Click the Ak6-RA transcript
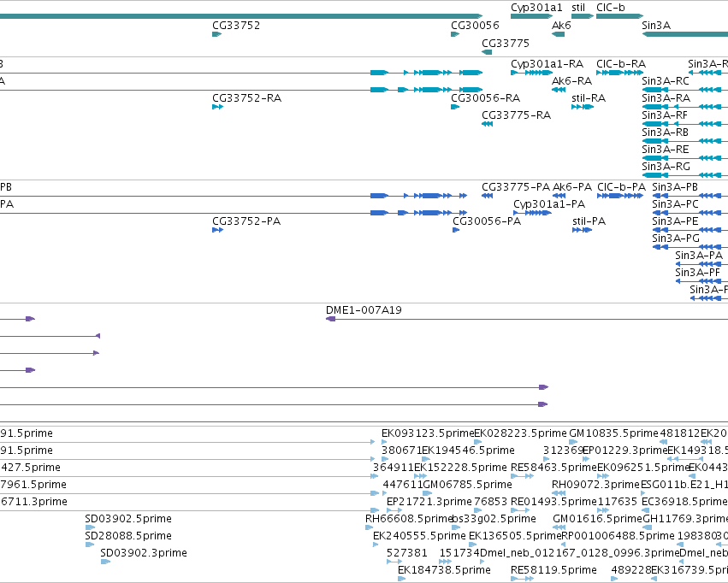The image size is (728, 583). coord(558,90)
